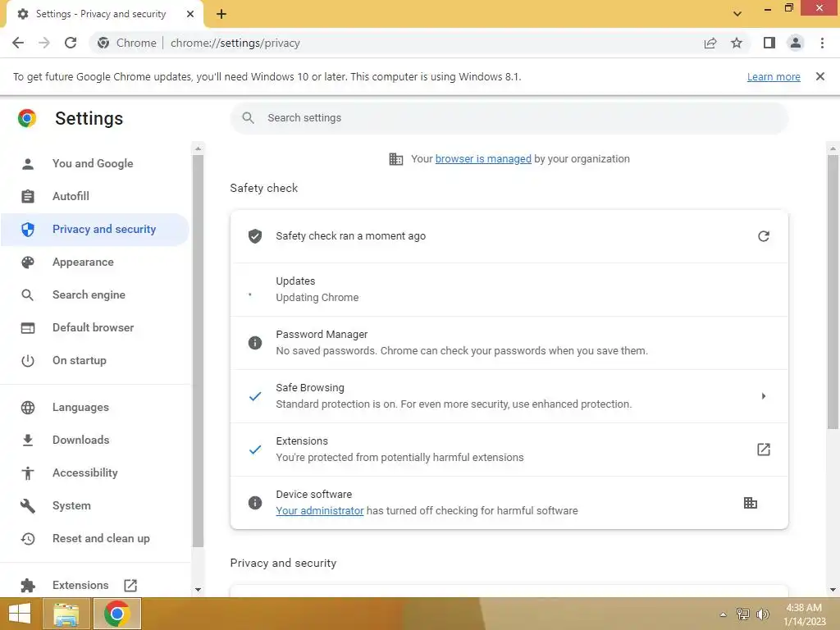Open Your administrator link
Viewport: 840px width, 630px height.
click(x=320, y=510)
